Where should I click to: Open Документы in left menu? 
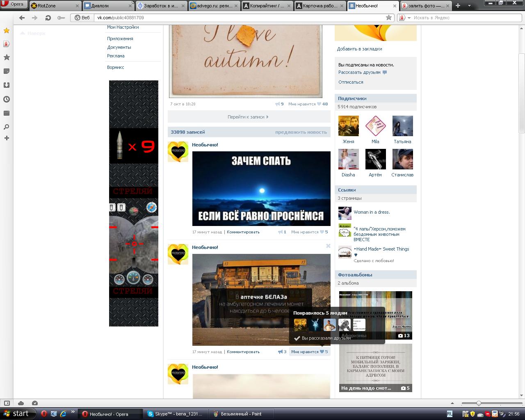[119, 47]
